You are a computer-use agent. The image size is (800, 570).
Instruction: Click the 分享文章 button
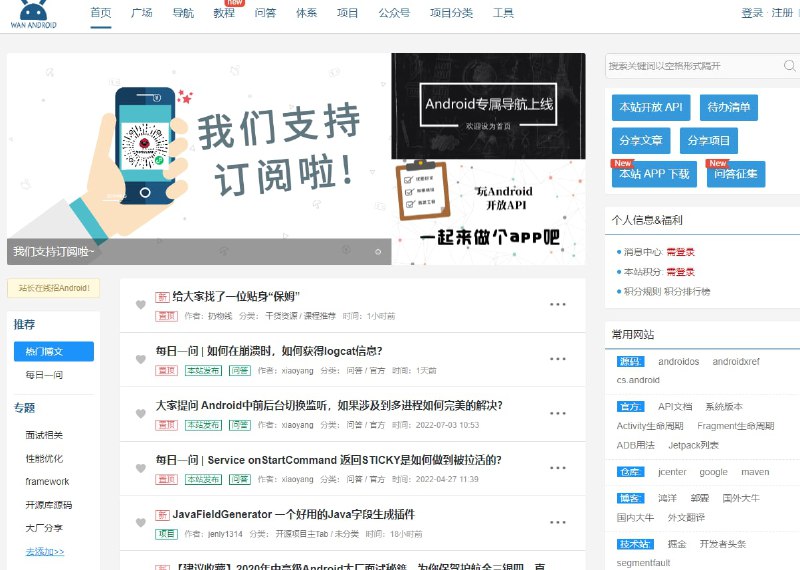641,140
